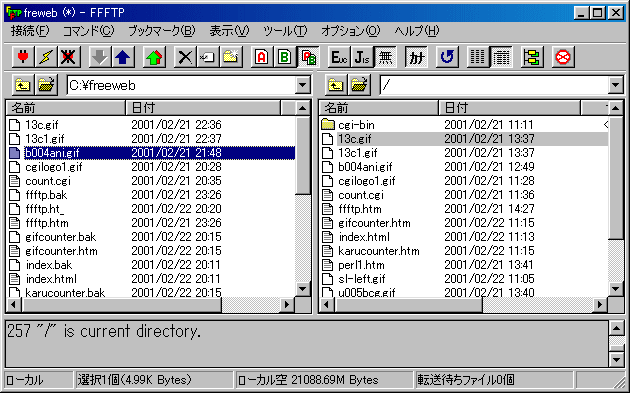
Task: Select the cgi-bin folder in remote pane
Action: click(x=356, y=125)
